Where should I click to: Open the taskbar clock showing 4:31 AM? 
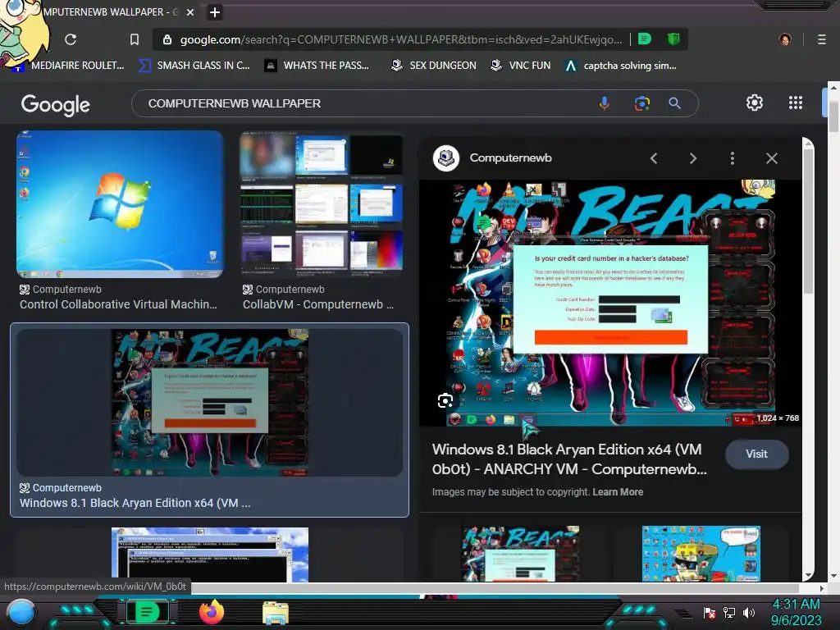[x=796, y=612]
